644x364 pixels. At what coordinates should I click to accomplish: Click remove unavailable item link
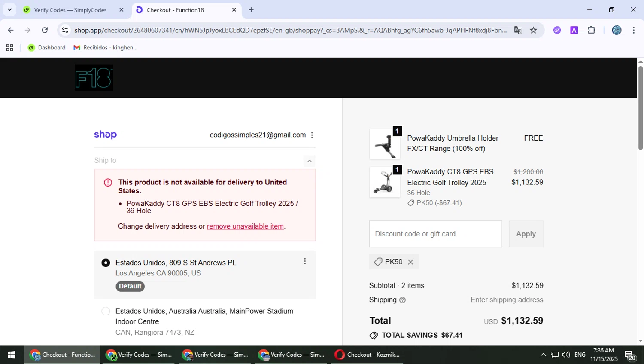245,226
